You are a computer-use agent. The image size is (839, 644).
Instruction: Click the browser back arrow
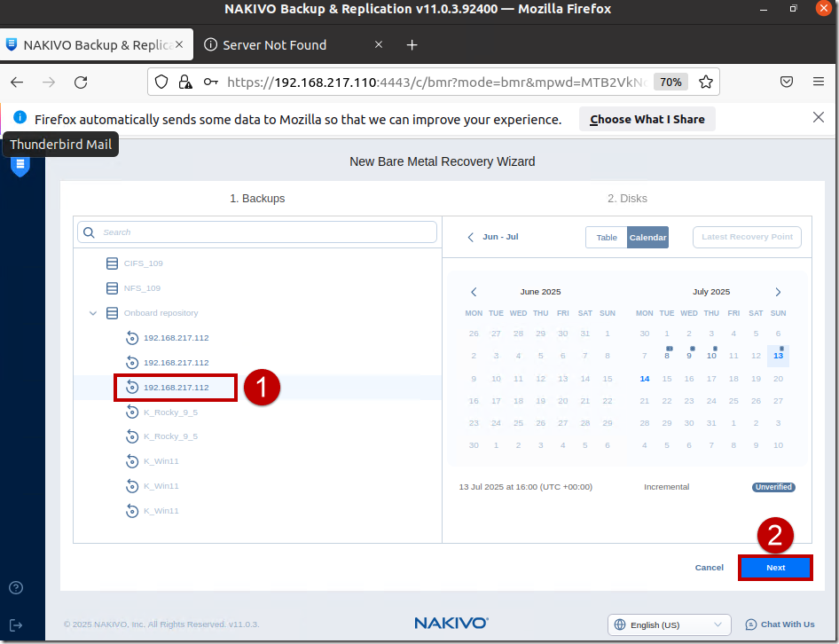click(x=17, y=82)
